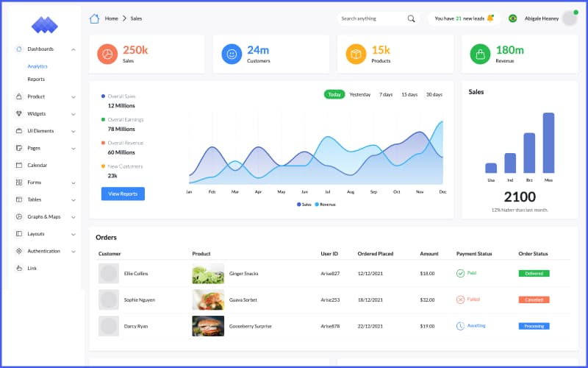
Task: Expand the UI Elements chevron
Action: tap(73, 132)
